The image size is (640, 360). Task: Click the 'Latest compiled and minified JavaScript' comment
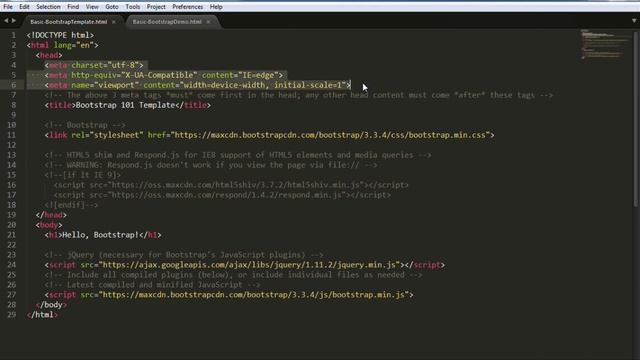click(152, 285)
